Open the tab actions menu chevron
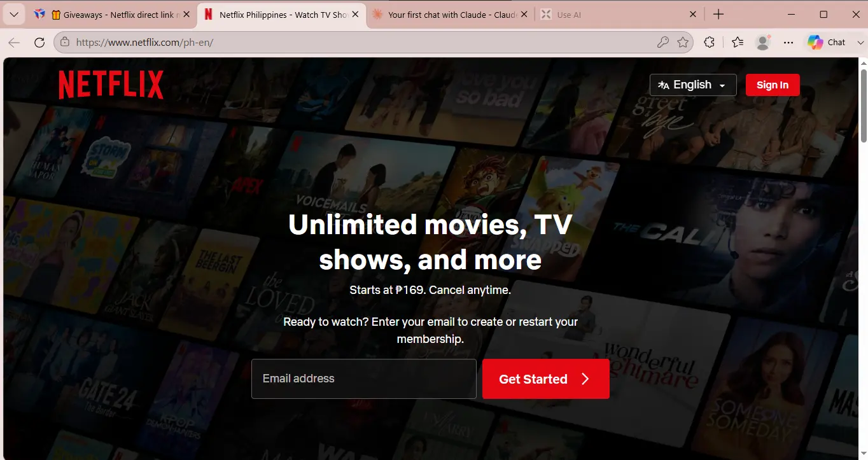This screenshot has width=868, height=460. click(14, 15)
